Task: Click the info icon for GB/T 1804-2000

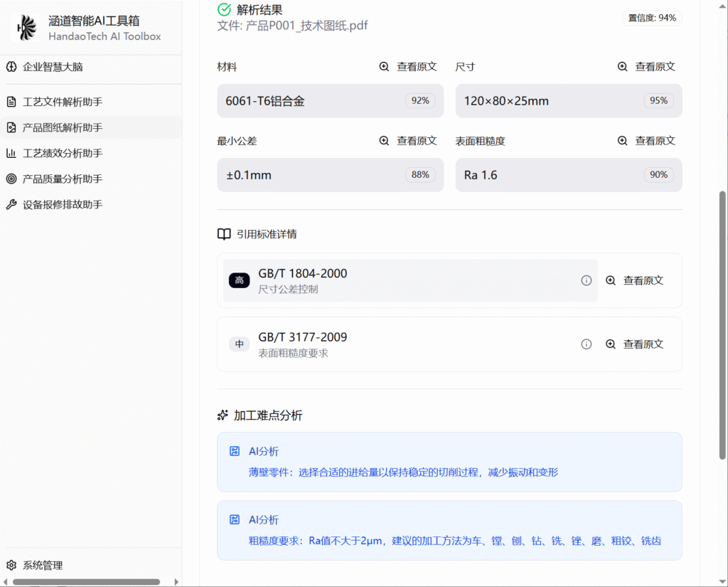Action: (587, 280)
